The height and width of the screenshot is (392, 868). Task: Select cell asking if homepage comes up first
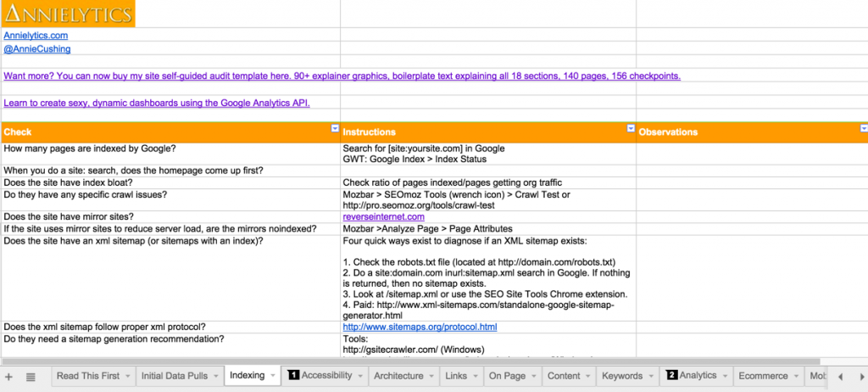coord(170,171)
